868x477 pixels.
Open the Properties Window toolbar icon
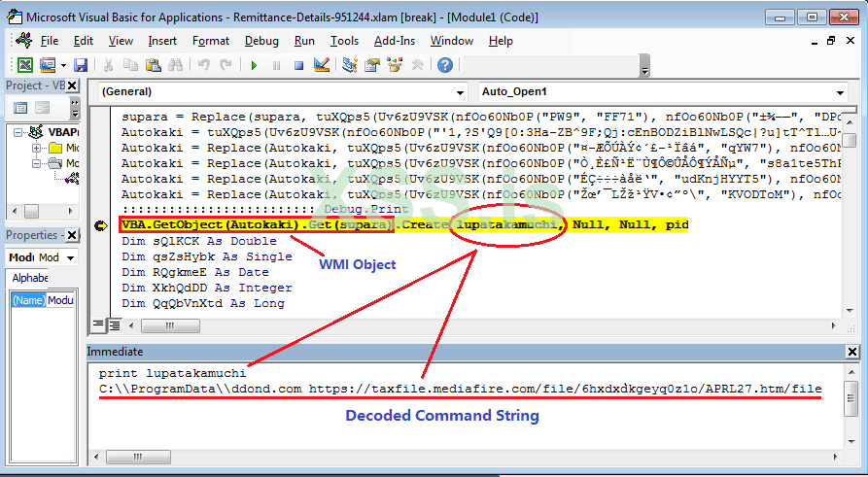click(x=372, y=65)
